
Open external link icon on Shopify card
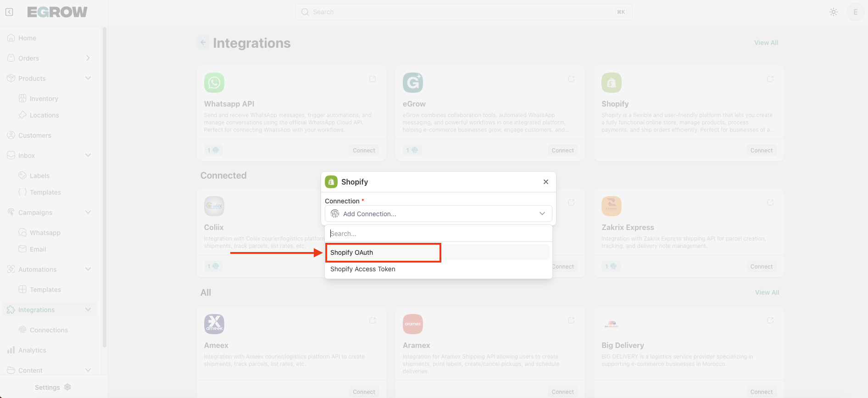coord(770,79)
